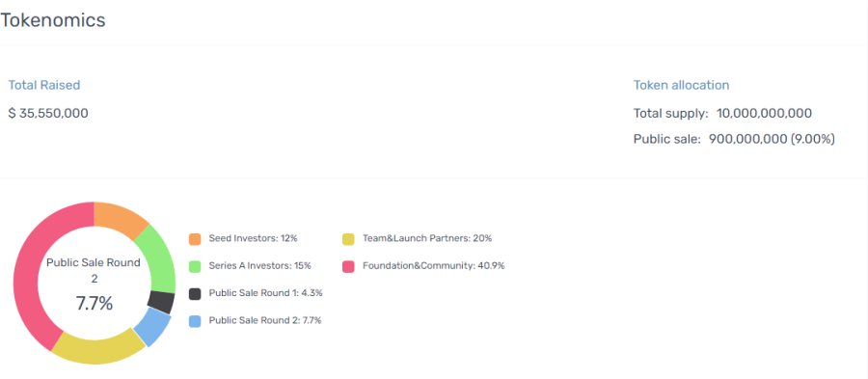Select the dark Public Sale Round 1 segment
This screenshot has height=379, width=868.
click(162, 303)
